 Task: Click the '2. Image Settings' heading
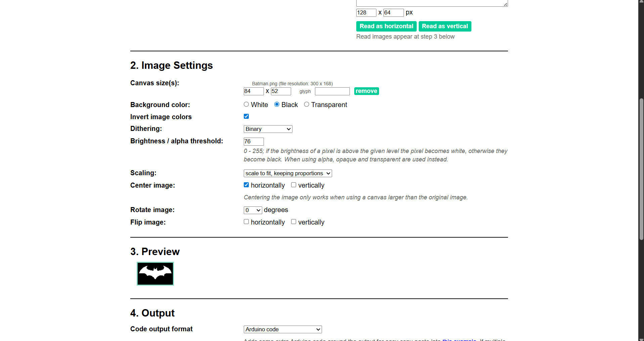coord(172,65)
